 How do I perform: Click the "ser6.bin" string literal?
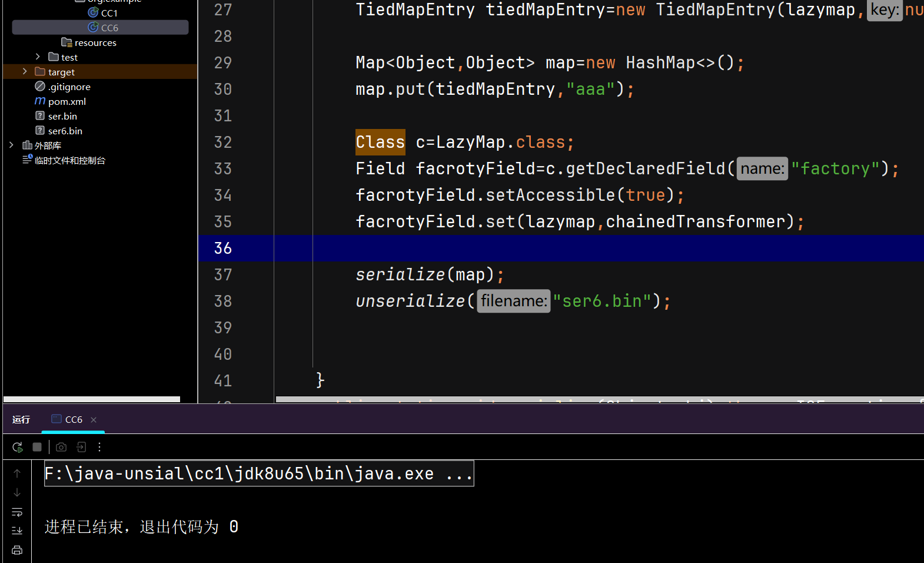[602, 302]
